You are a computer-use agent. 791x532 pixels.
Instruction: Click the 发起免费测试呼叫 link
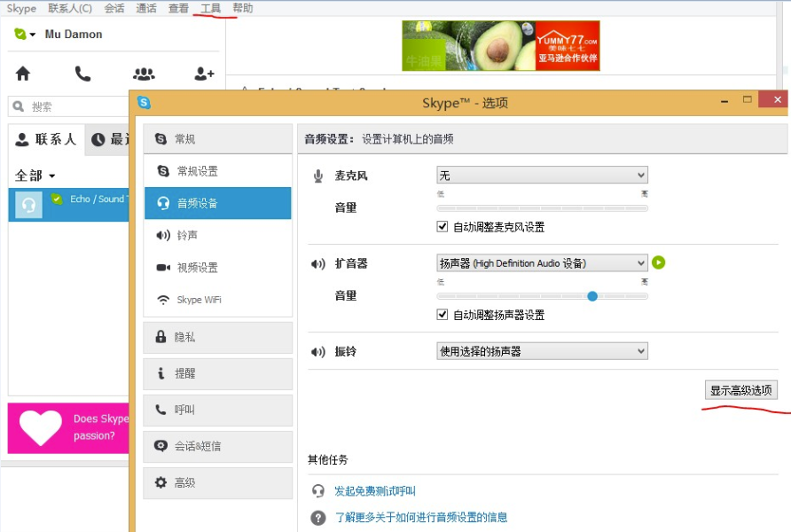375,490
